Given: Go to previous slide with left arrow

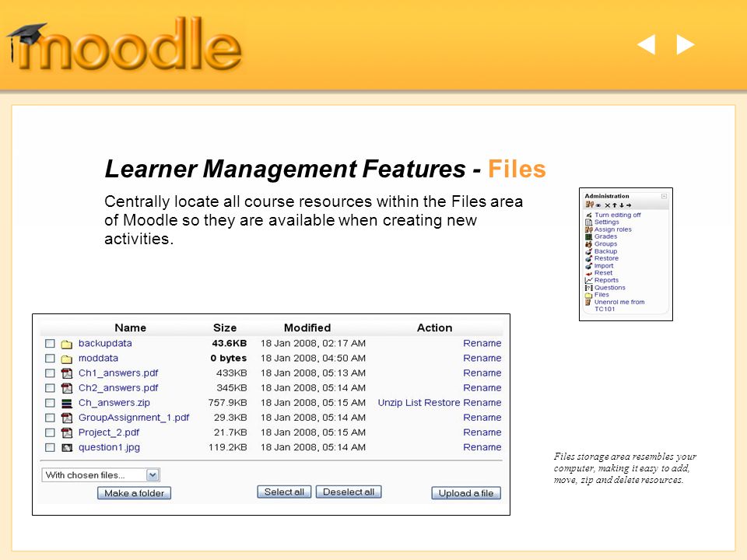Looking at the screenshot, I should click(647, 45).
